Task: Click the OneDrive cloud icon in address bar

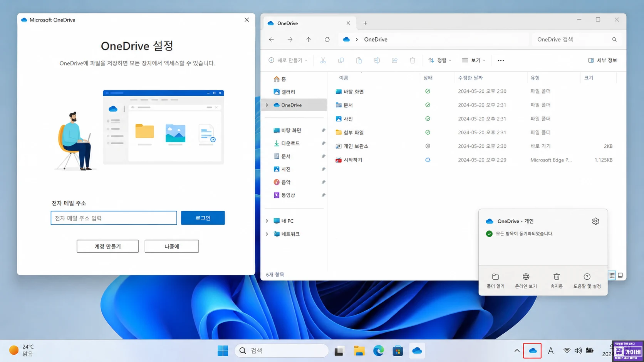Action: tap(346, 39)
